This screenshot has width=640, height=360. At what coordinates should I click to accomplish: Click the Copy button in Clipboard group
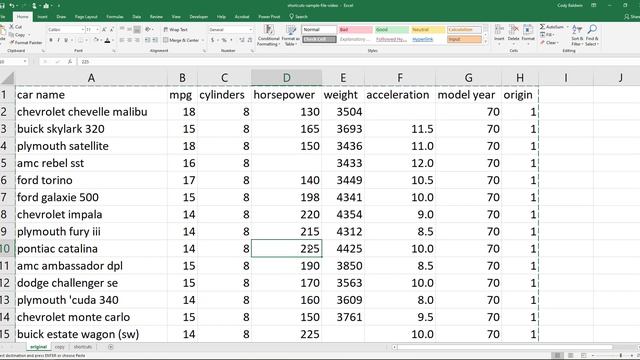17,35
